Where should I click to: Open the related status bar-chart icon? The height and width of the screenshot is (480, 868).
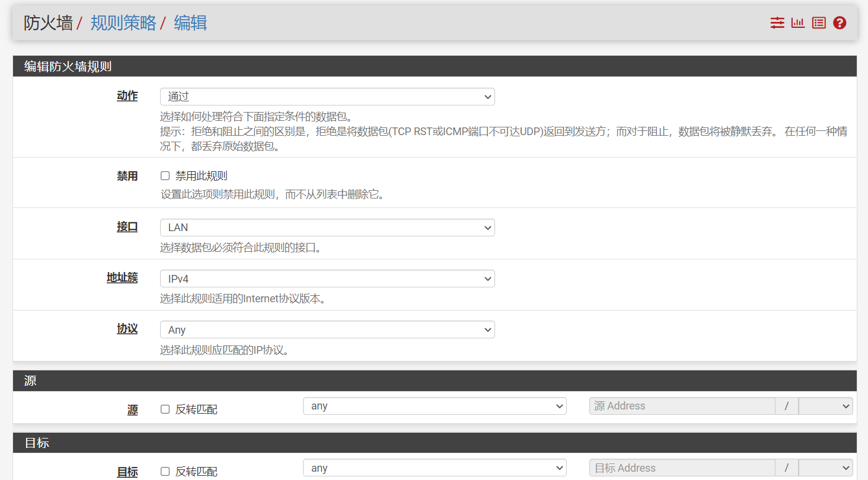click(x=797, y=23)
